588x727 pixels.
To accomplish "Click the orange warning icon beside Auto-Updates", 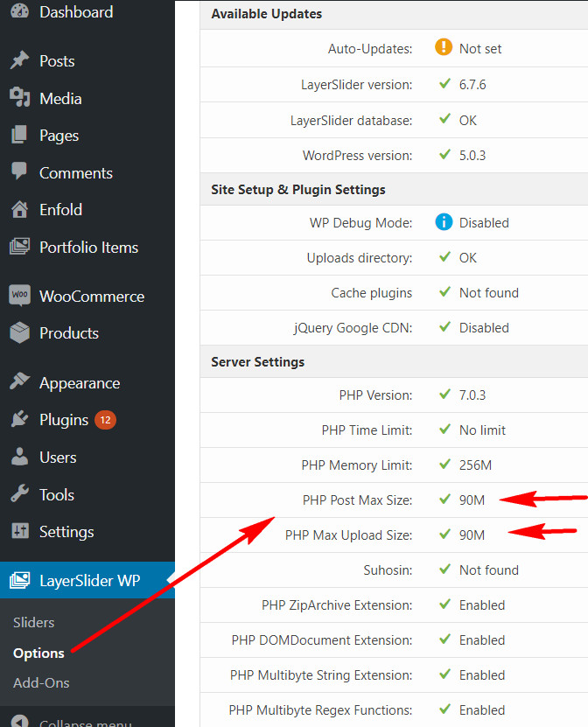I will coord(444,48).
